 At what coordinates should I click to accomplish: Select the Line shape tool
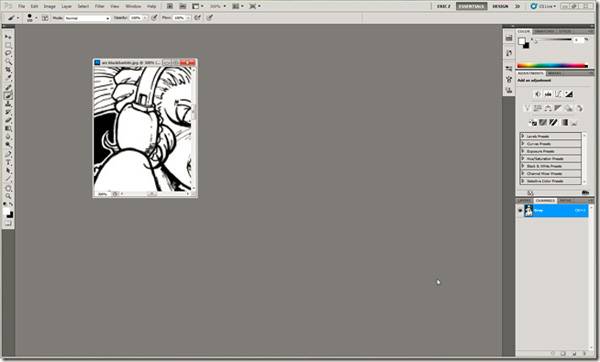tap(8, 179)
